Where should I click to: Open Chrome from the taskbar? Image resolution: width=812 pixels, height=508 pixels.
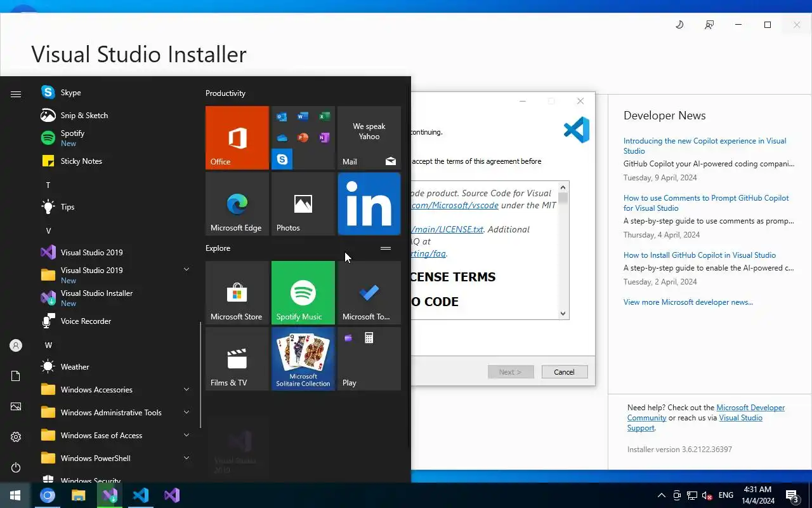click(x=48, y=495)
